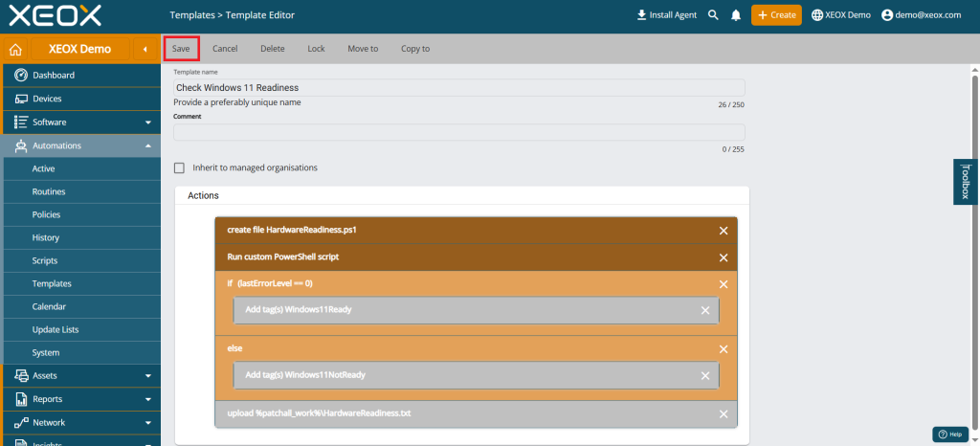Open Calendar under Automations
The image size is (980, 446).
point(82,306)
